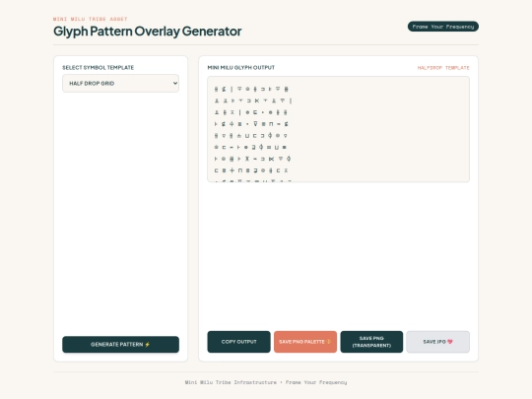532x399 pixels.
Task: Click the "SELECT SYMBOL TEMPLATE" label
Action: 99,68
